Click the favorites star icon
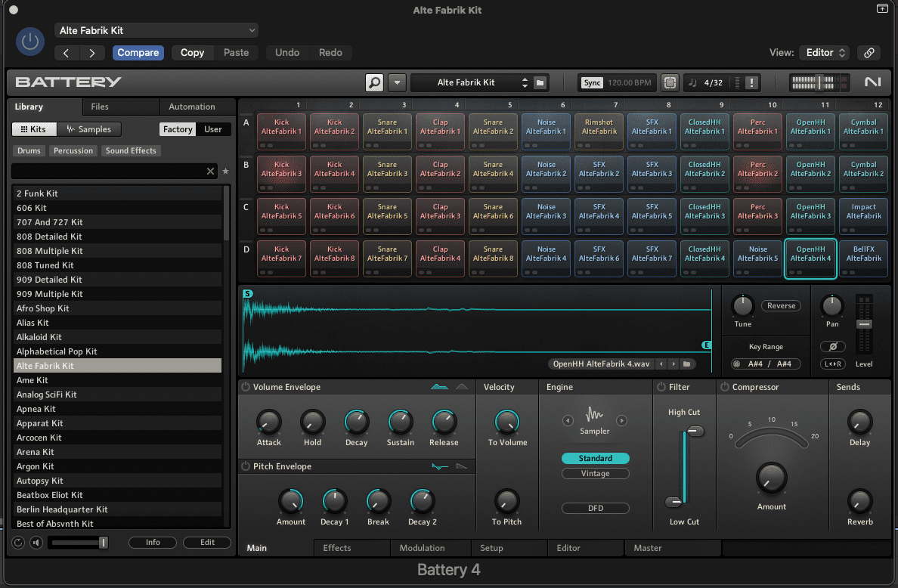Image resolution: width=898 pixels, height=588 pixels. [226, 172]
